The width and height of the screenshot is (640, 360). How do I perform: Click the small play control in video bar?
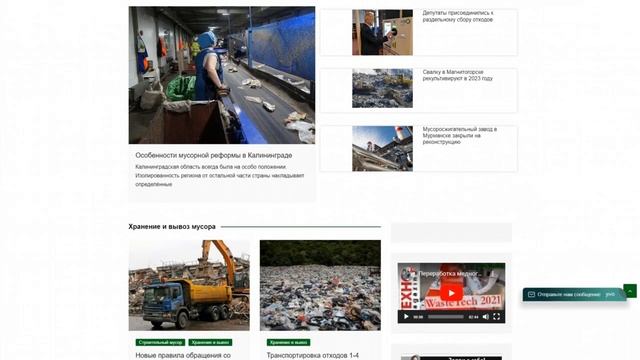pos(406,316)
